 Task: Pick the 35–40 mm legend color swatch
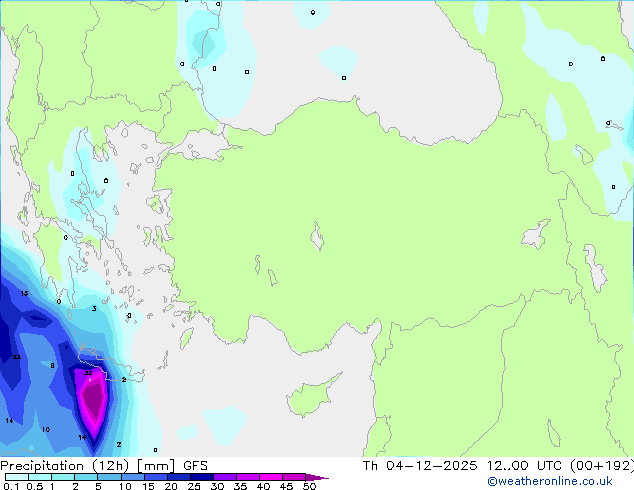click(x=248, y=477)
